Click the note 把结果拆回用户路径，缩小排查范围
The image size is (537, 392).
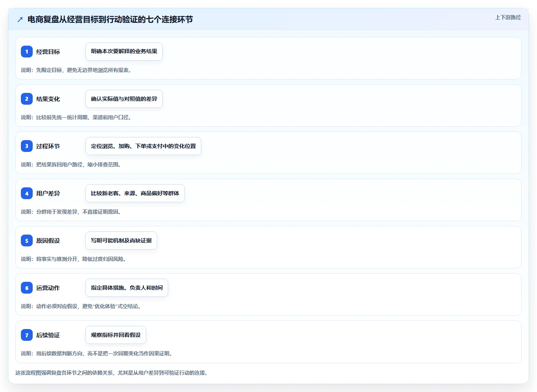tap(71, 165)
